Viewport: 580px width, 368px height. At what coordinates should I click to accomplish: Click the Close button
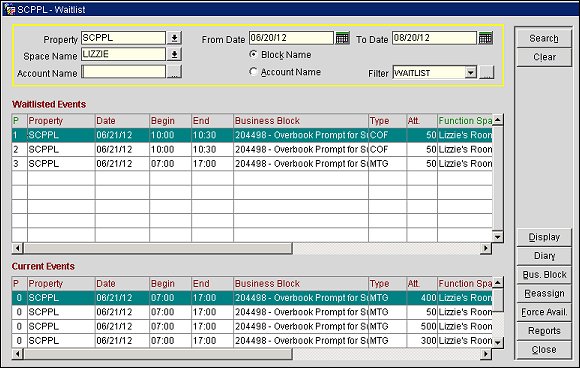(544, 350)
